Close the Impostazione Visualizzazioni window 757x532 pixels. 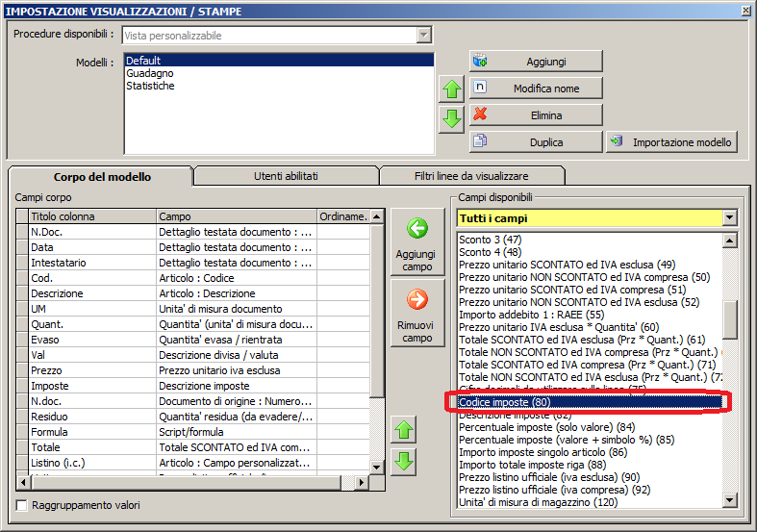pyautogui.click(x=745, y=11)
